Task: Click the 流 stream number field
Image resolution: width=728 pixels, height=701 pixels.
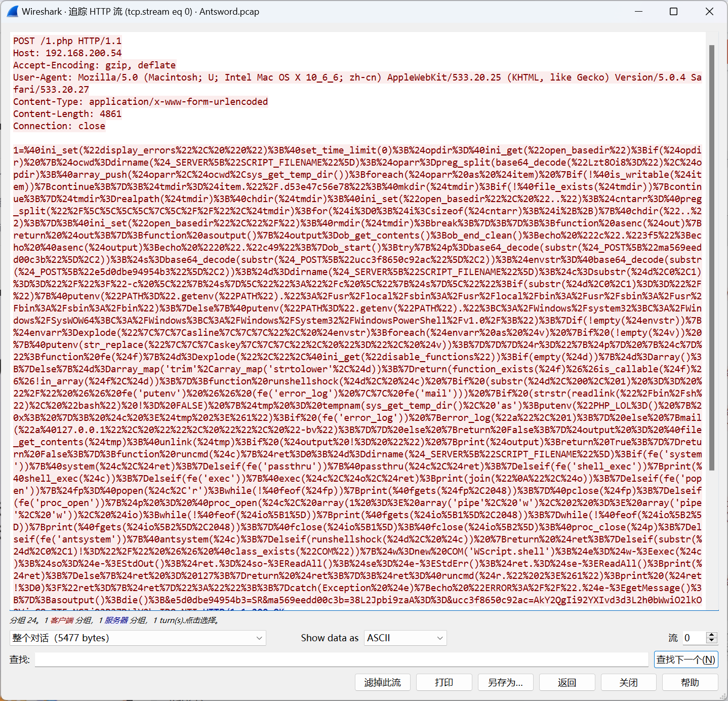Action: [694, 638]
